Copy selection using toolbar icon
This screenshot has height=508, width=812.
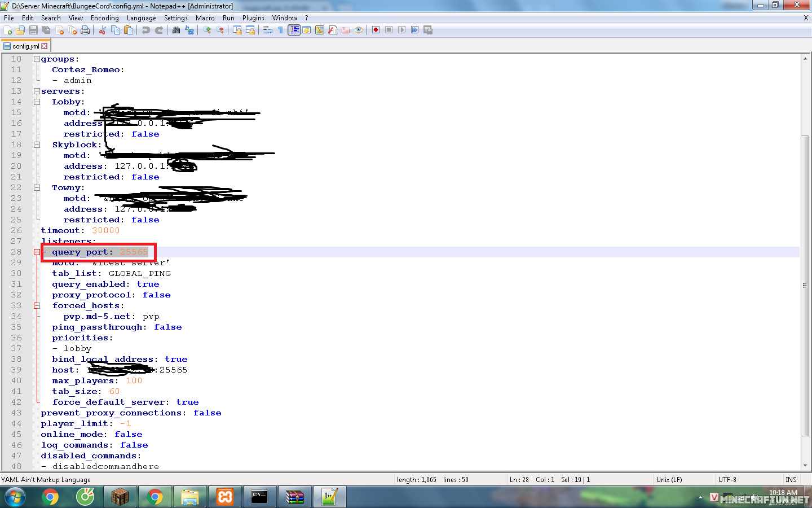(x=116, y=30)
